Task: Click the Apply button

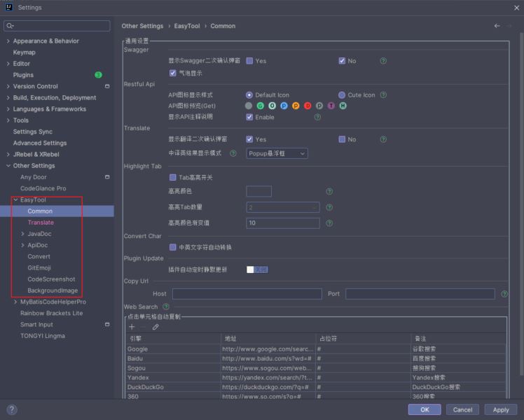Action: pyautogui.click(x=500, y=409)
